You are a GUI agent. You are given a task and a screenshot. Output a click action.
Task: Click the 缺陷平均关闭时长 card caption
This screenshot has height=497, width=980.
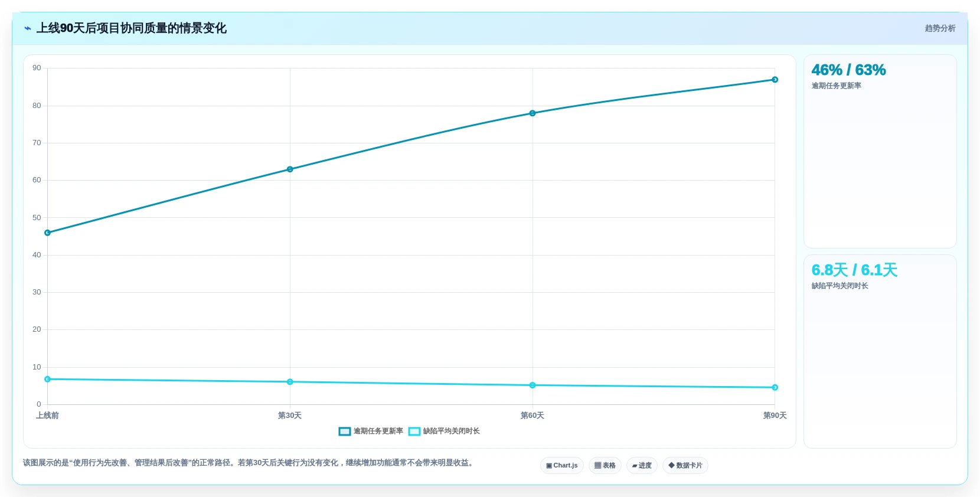point(839,286)
